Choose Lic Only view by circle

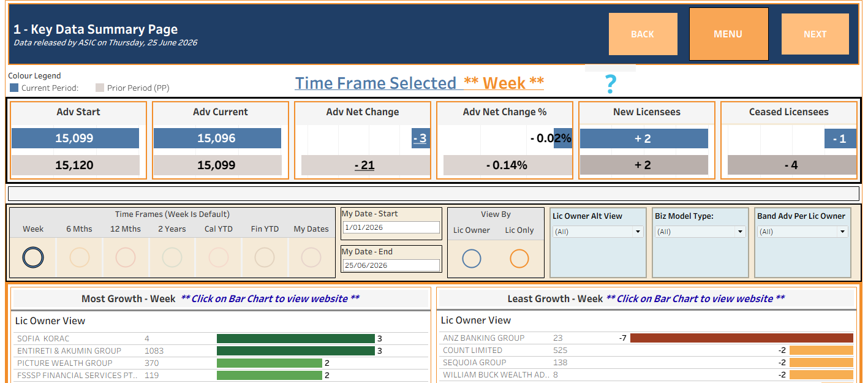(x=519, y=259)
